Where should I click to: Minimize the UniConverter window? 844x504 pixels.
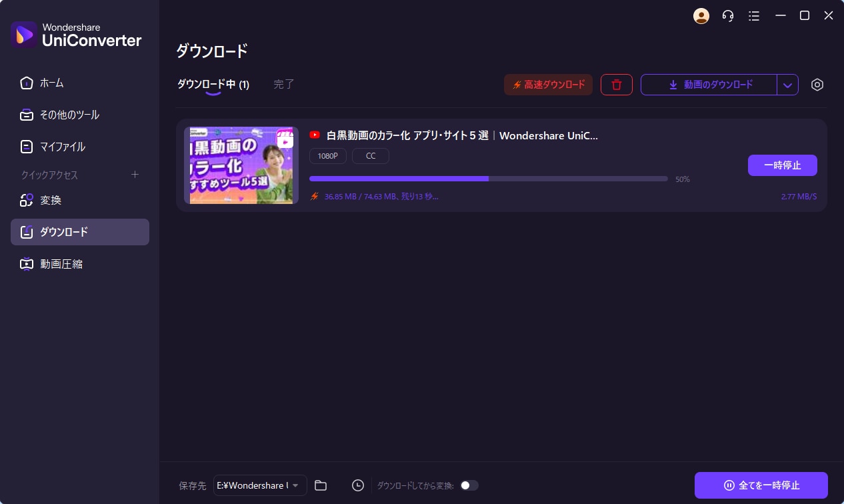point(779,15)
